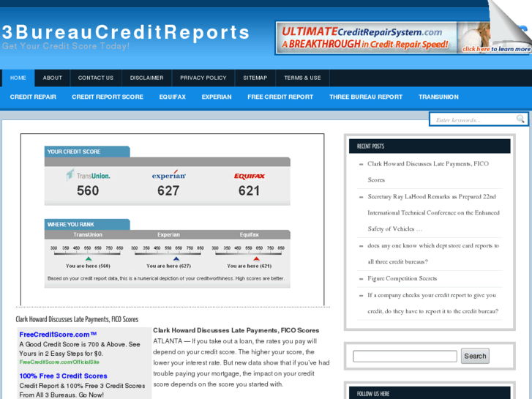
Task: Select the Credit Repair category
Action: [33, 97]
